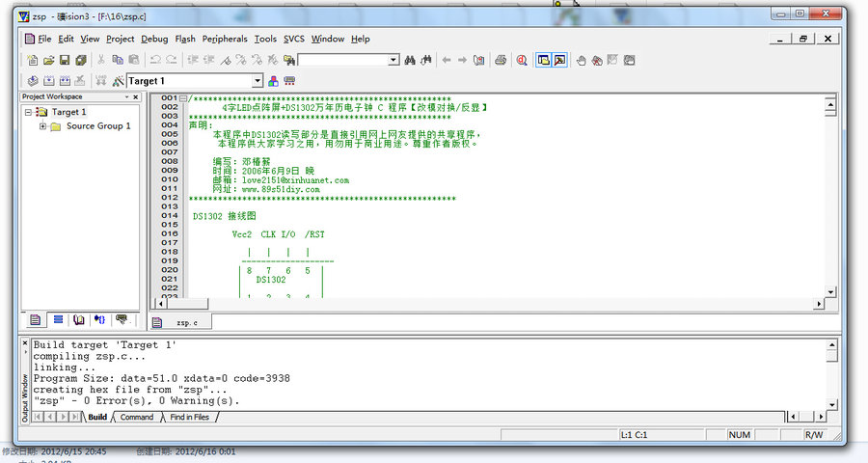Viewport: 868px width, 463px height.
Task: Expand Source Group 1 tree node
Action: 43,126
